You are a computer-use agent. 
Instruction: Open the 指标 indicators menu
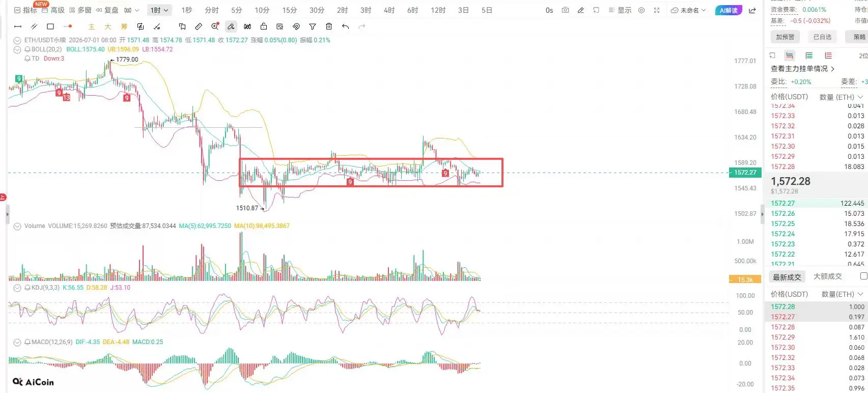(x=25, y=10)
